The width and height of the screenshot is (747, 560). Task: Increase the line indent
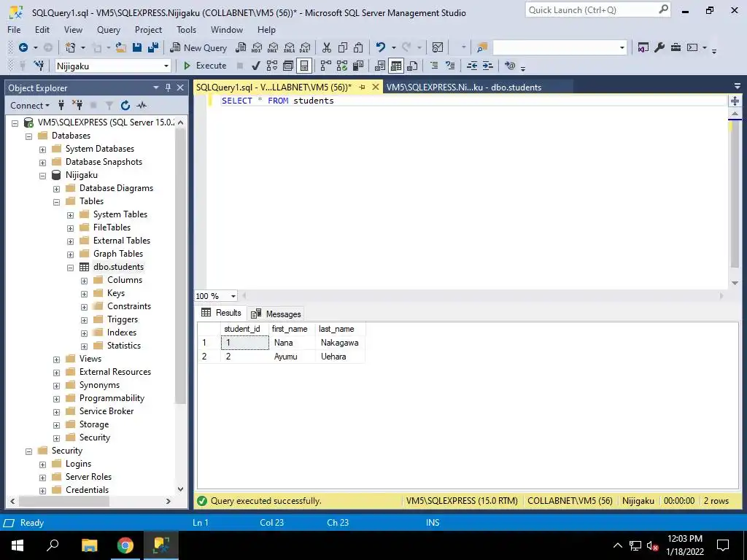488,66
